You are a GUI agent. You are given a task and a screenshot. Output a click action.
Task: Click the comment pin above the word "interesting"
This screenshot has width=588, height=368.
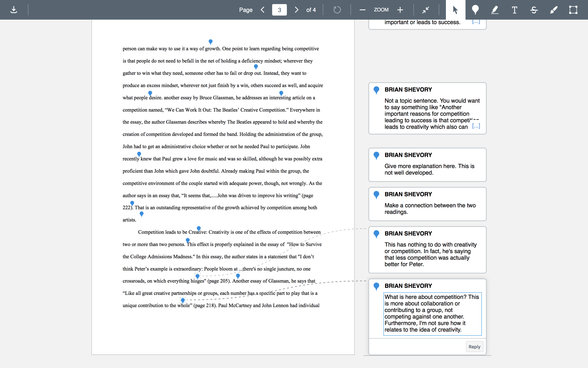coord(281,93)
